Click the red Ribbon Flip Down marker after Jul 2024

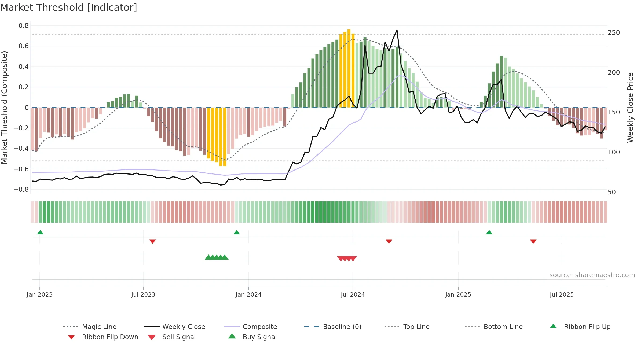[x=389, y=242]
